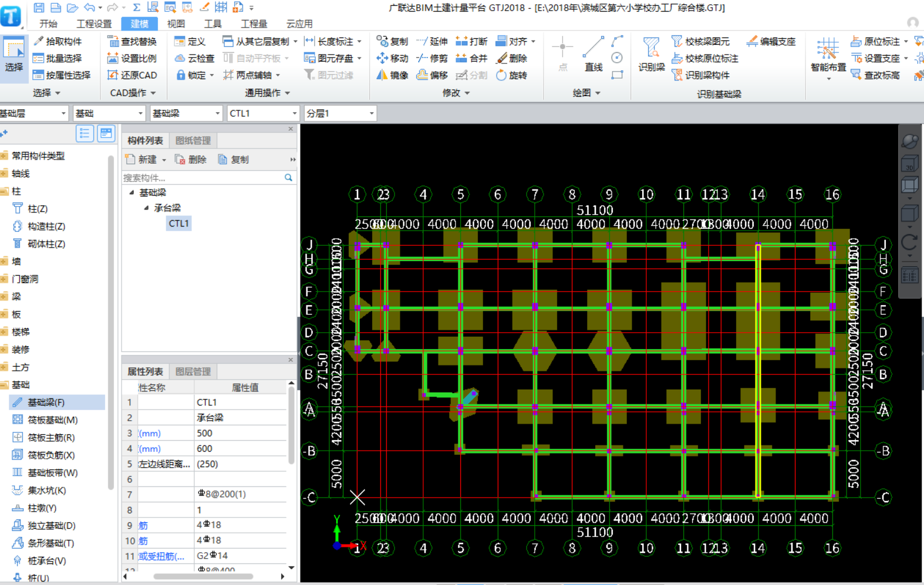The width and height of the screenshot is (924, 585).
Task: Run 云检查 cloud check
Action: [195, 59]
